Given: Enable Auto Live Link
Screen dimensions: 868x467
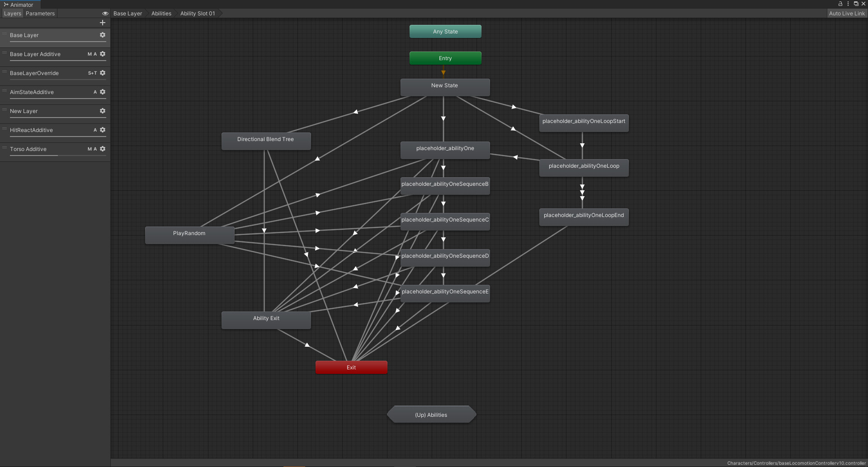Looking at the screenshot, I should click(x=847, y=13).
